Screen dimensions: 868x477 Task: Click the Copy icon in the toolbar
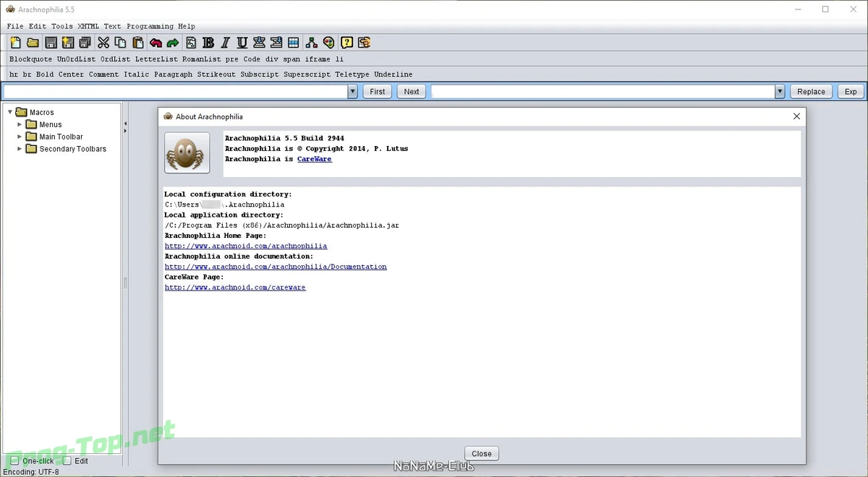click(x=121, y=43)
